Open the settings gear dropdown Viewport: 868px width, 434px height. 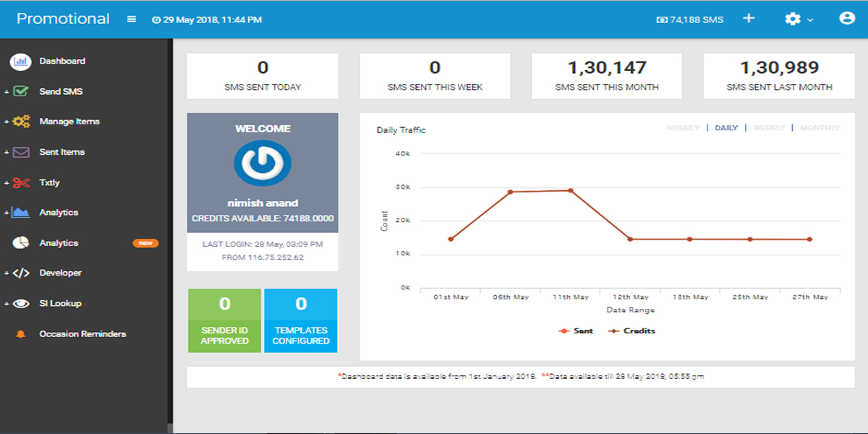click(798, 20)
